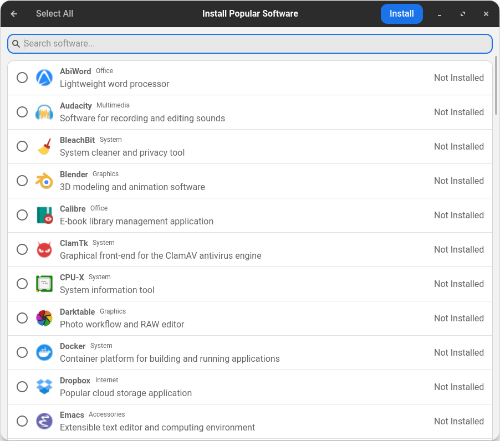
Task: Select the Blender radio button
Action: 22,181
